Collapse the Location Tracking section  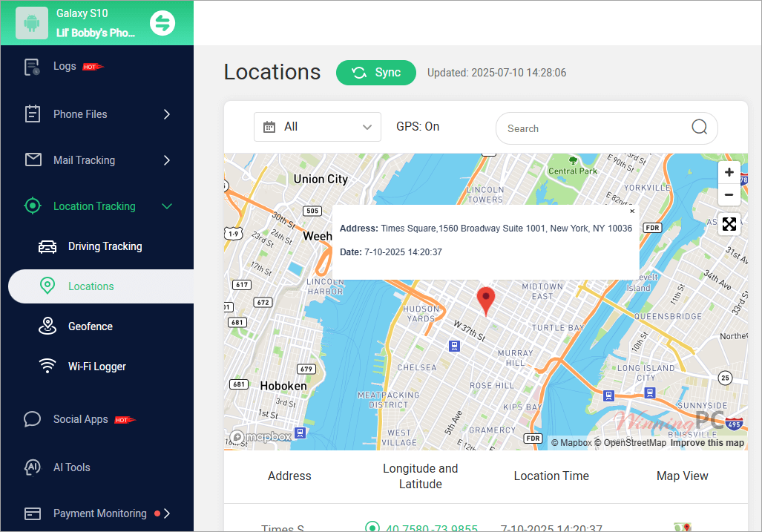pos(167,206)
